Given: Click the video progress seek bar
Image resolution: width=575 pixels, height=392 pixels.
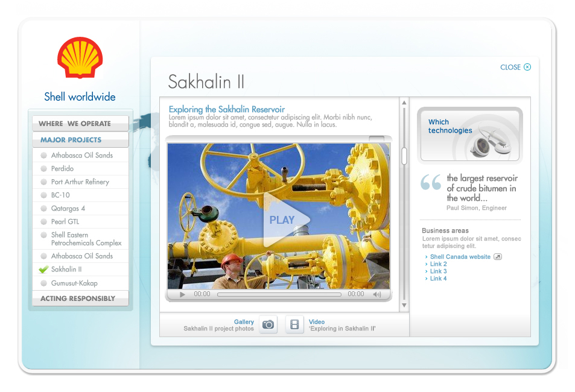Looking at the screenshot, I should pyautogui.click(x=279, y=294).
